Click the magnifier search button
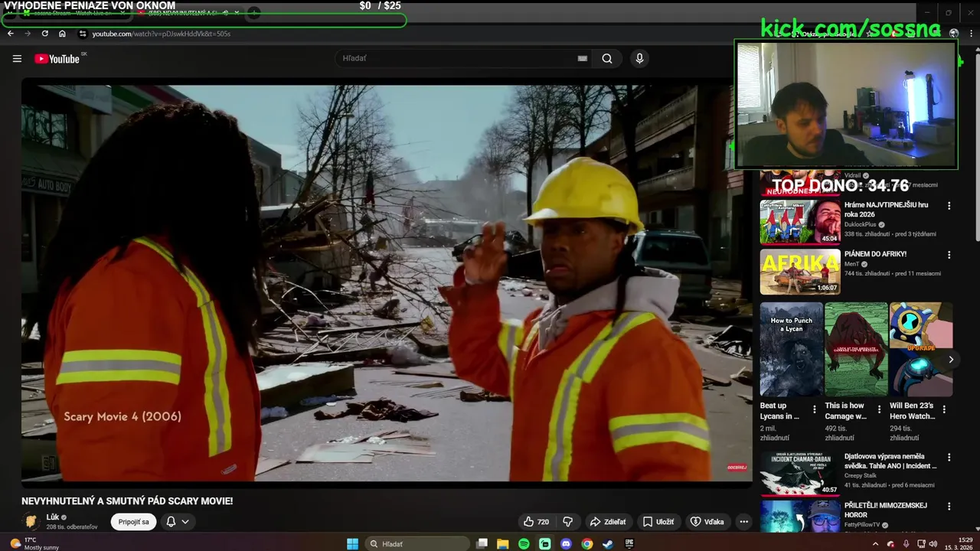 (607, 58)
